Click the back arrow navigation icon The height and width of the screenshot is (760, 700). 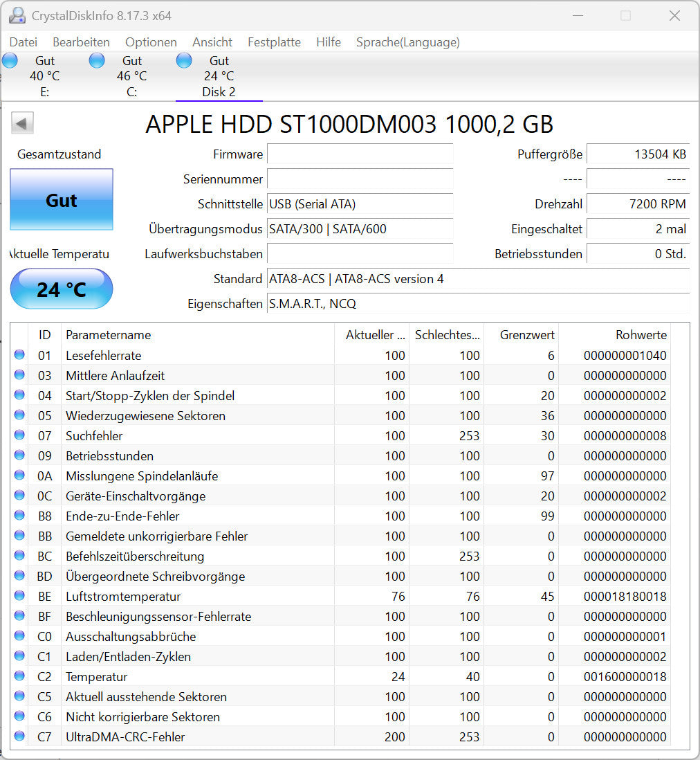[21, 123]
